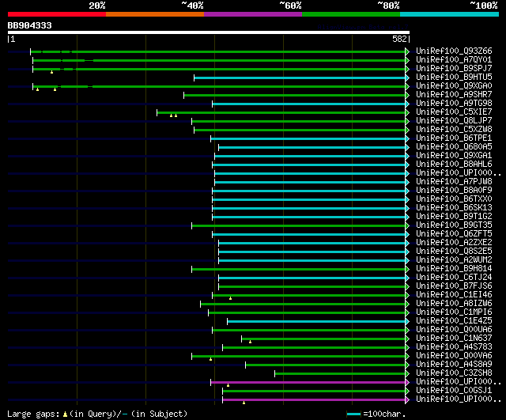Click the UniRef100_B9SPJ7 entry
This screenshot has height=420, width=506.
pyautogui.click(x=454, y=69)
